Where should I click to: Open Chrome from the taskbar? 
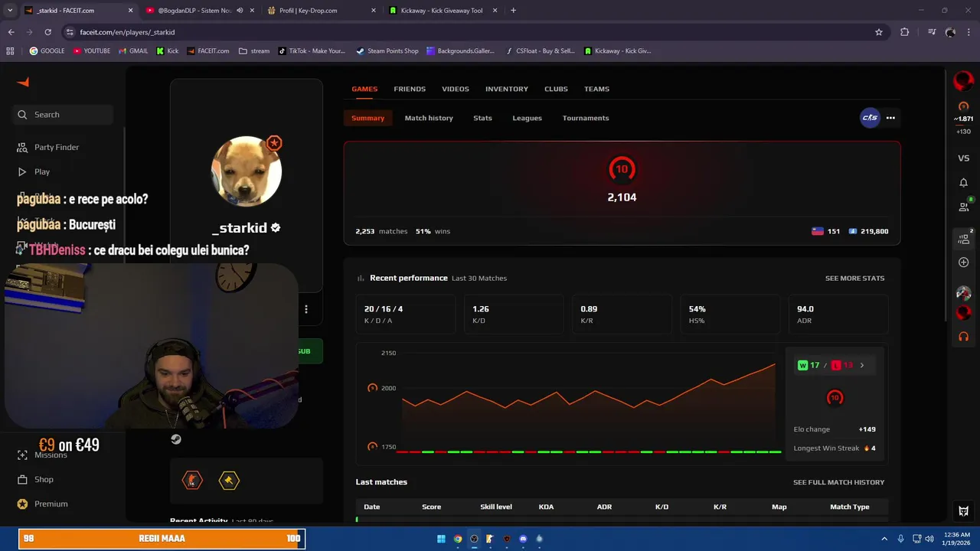click(458, 539)
